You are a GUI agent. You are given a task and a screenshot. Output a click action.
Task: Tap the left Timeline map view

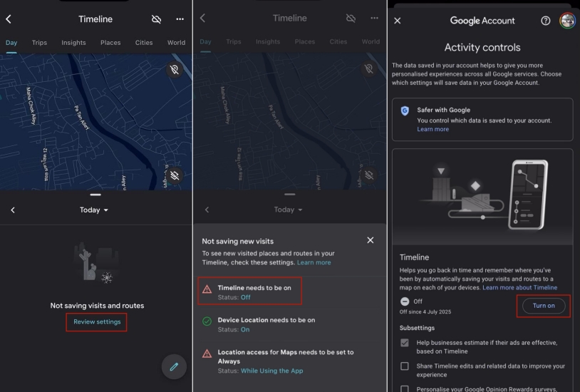95,122
